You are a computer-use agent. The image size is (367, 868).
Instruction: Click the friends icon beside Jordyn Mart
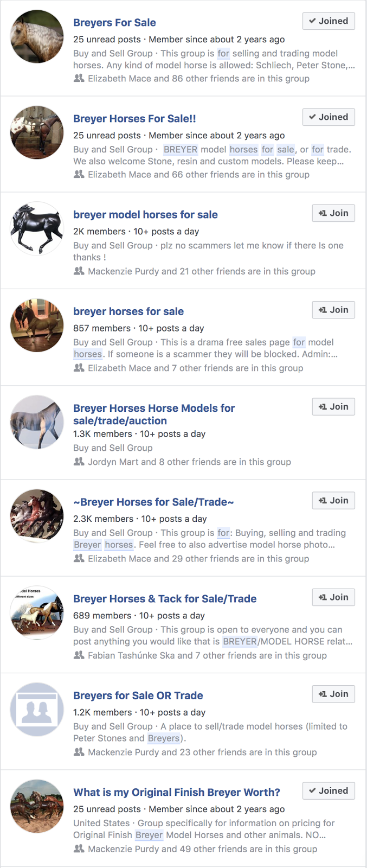point(79,462)
